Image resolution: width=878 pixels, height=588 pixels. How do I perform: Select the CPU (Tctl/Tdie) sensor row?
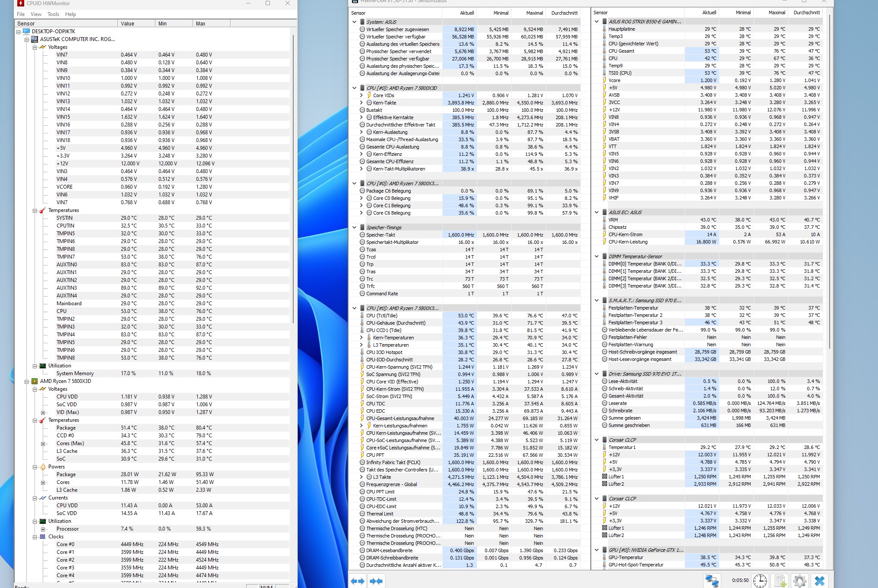click(382, 316)
